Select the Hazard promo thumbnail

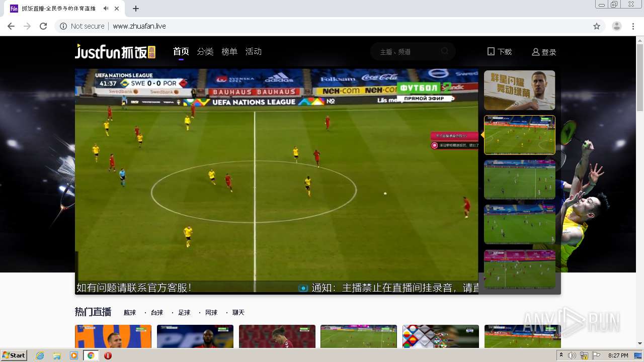click(520, 90)
